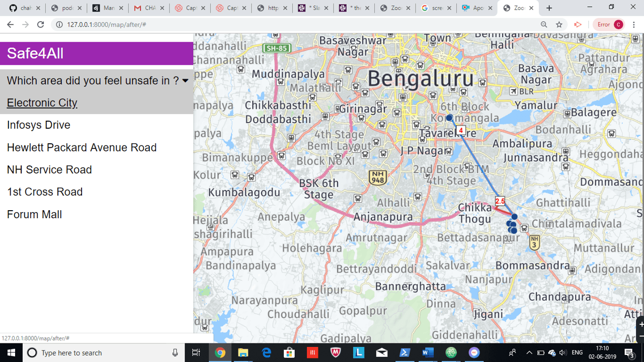Click the BLR airport icon on the map
This screenshot has height=362, width=644.
(513, 92)
